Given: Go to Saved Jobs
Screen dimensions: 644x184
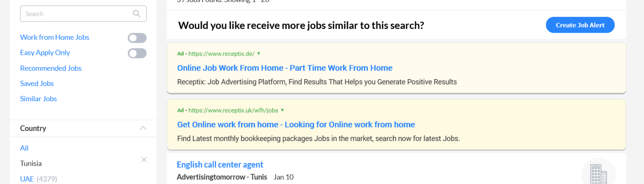Looking at the screenshot, I should (37, 83).
